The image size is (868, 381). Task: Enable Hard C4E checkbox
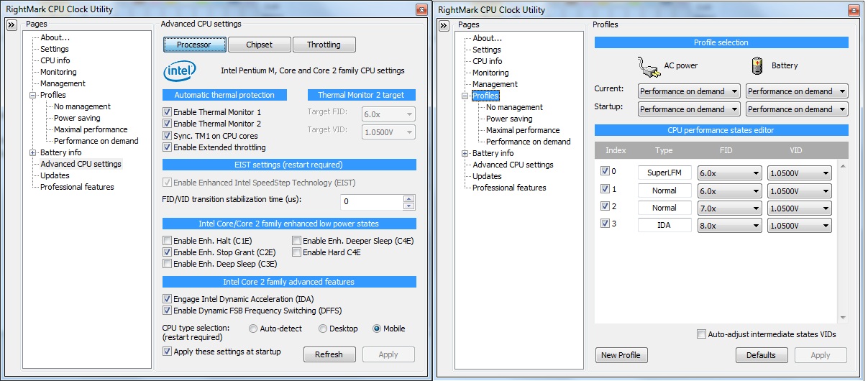pos(297,252)
